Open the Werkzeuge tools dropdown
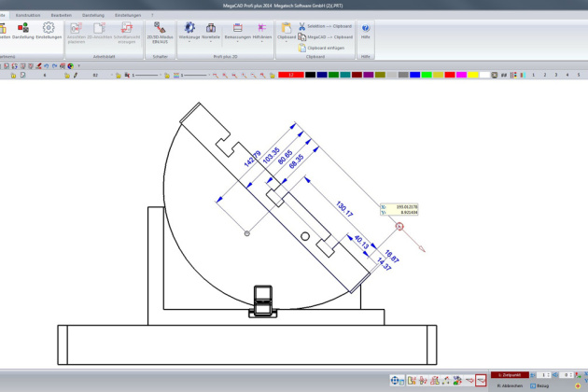This screenshot has height=392, width=588. point(189,32)
